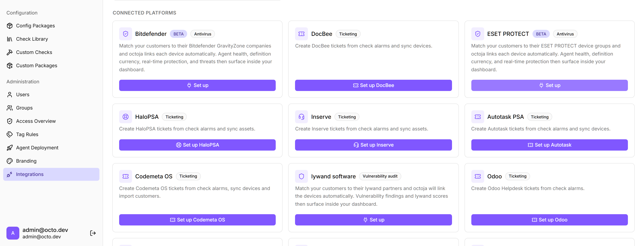Click the Custom Packages box icon
The height and width of the screenshot is (246, 644).
pyautogui.click(x=9, y=65)
